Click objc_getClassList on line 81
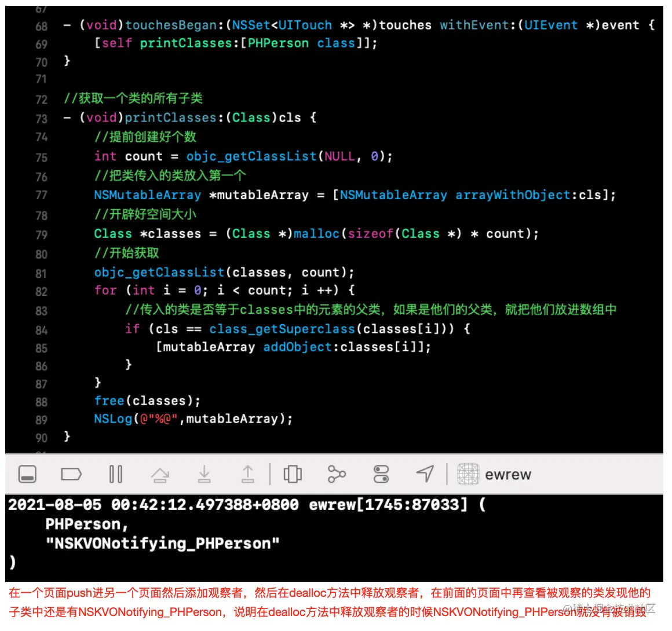 tap(159, 272)
